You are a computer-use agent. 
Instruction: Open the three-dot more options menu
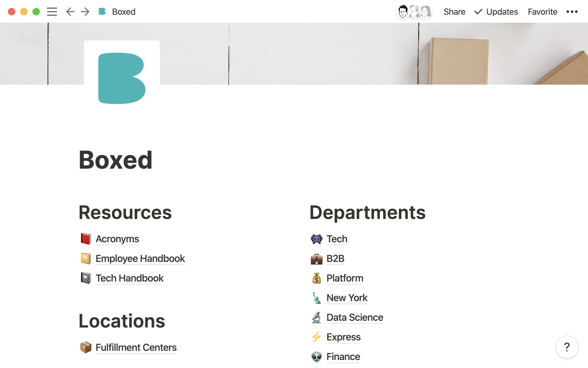pos(572,12)
